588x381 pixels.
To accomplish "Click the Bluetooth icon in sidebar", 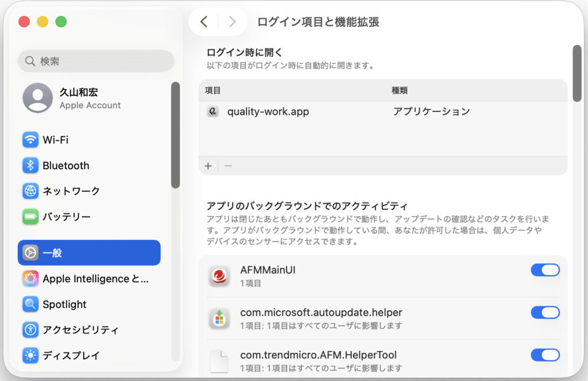I will tap(30, 165).
